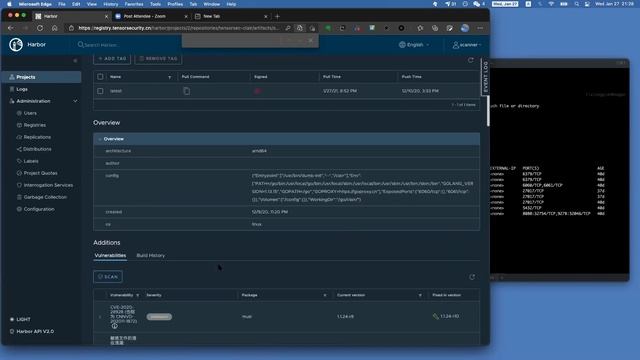The image size is (640, 360).
Task: Open Logs in the sidebar
Action: (x=22, y=89)
